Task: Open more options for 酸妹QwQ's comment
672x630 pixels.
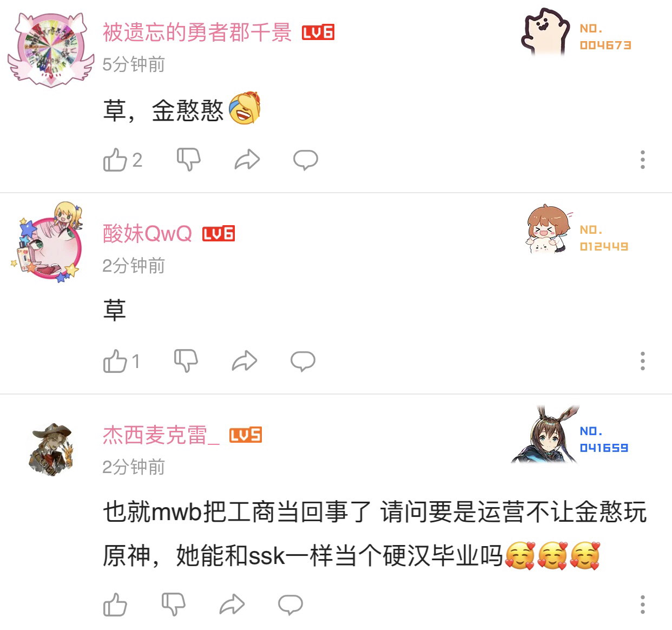Action: 643,361
